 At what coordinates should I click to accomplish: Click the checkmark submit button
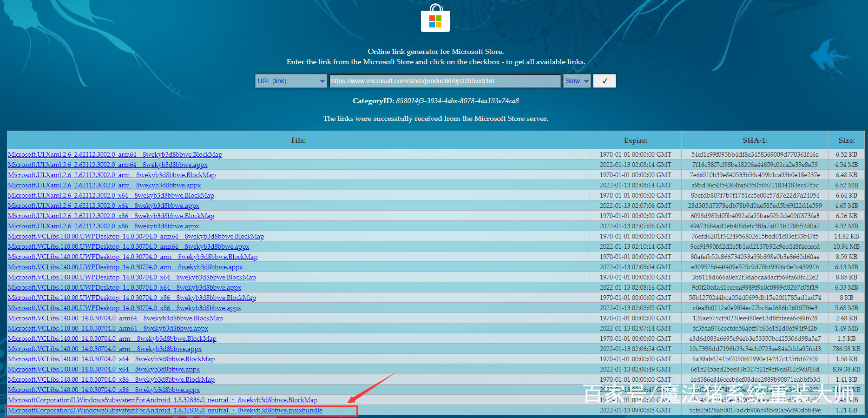(x=605, y=81)
